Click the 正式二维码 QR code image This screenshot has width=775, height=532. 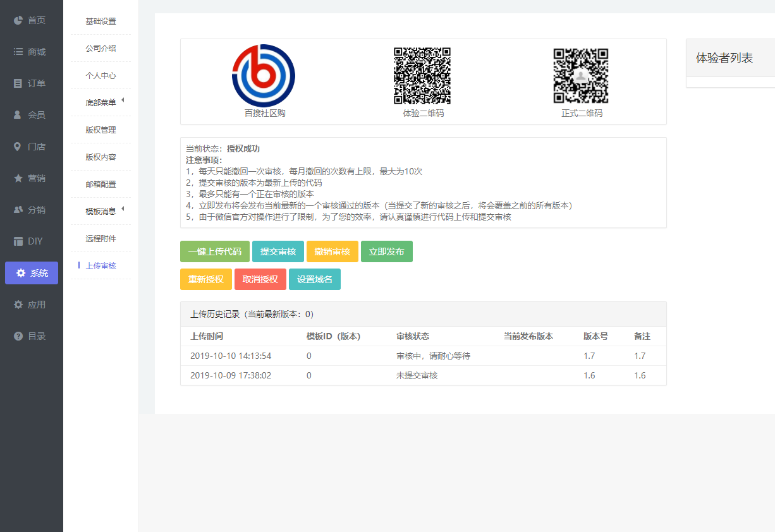pos(581,76)
